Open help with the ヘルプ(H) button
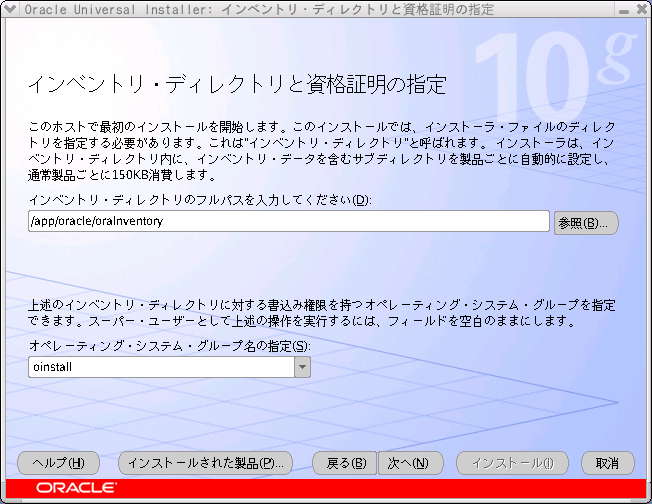Screen dimensions: 652x504 pyautogui.click(x=59, y=463)
